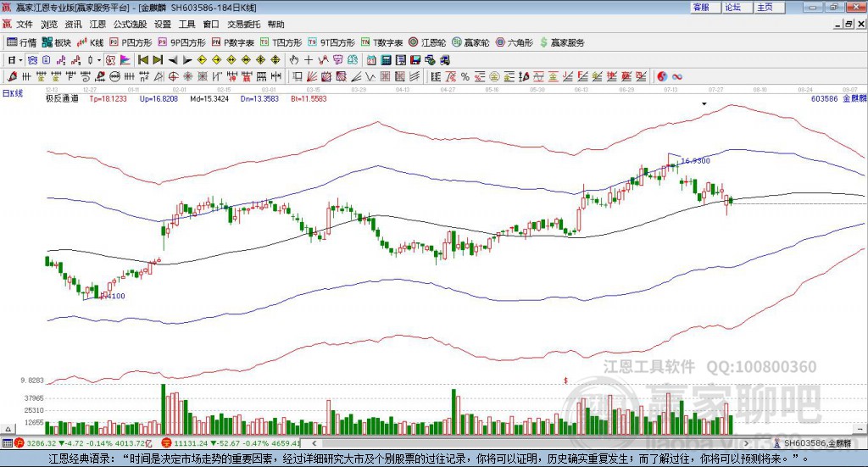868x467 pixels.
Task: Open the 江恩轮 Gann wheel
Action: [x=427, y=42]
